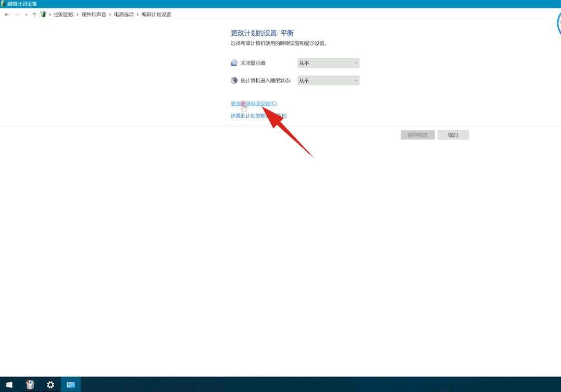Open Settings gear on the taskbar

51,385
